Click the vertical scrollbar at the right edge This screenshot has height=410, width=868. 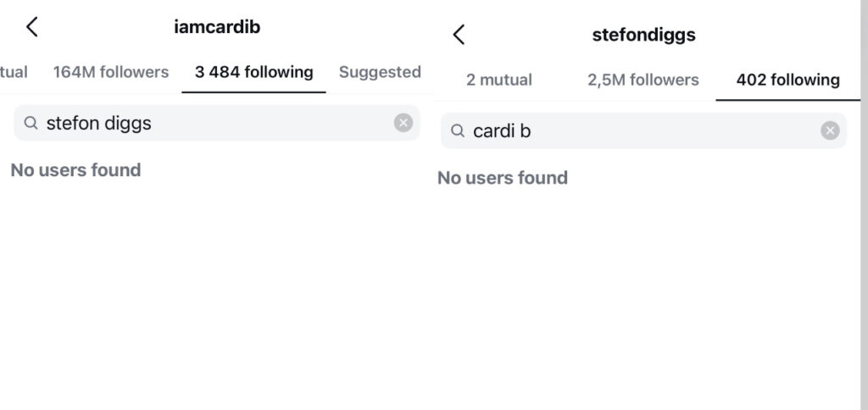pyautogui.click(x=863, y=203)
